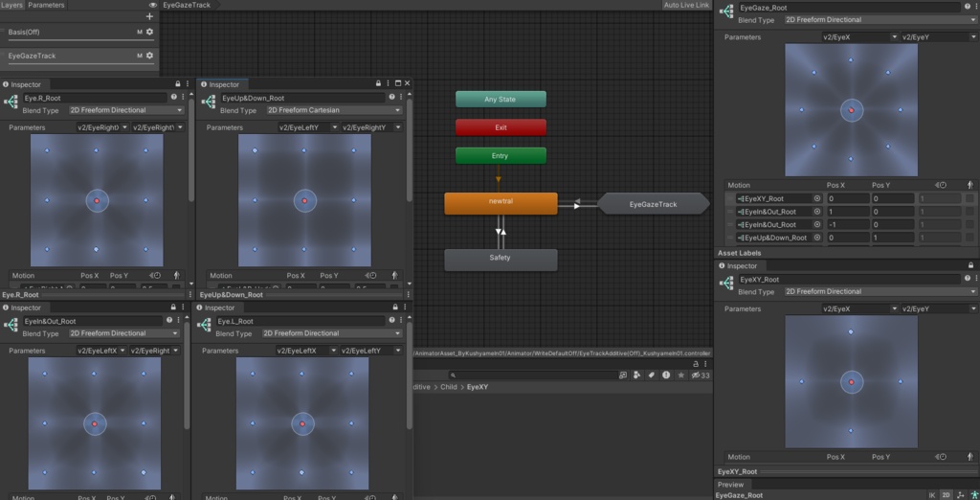Select the Preview tab
The height and width of the screenshot is (500, 980).
coord(730,485)
